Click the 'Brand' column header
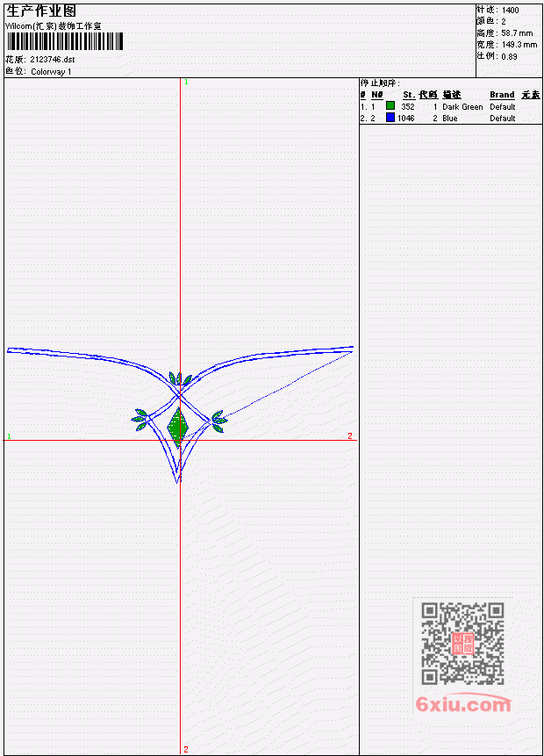 (502, 95)
